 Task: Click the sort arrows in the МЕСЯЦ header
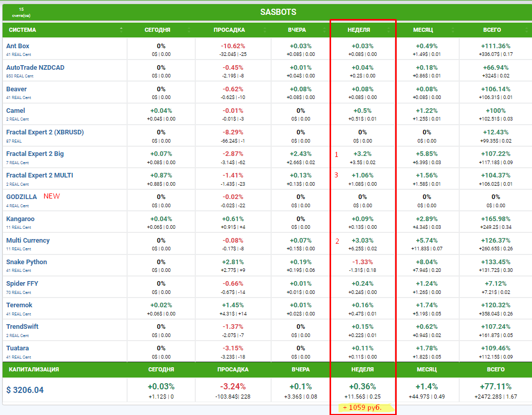454,30
